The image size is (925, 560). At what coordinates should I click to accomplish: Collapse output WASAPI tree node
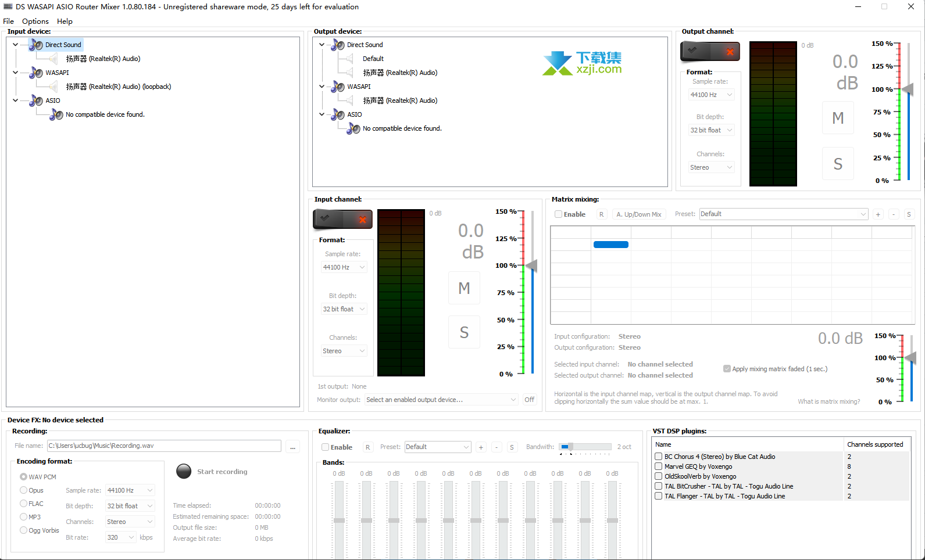click(322, 87)
